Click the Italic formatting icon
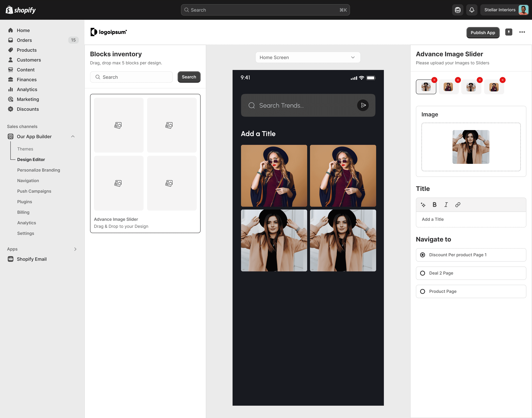Screen dimensions: 532x418 click(x=446, y=205)
